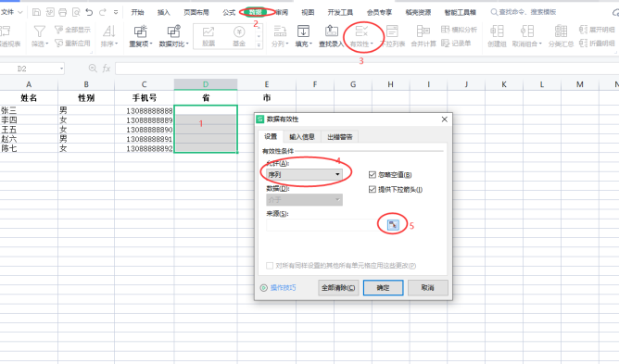Click 模拟分析 what-if analysis
Screen dimensions: 619x364
(459, 30)
